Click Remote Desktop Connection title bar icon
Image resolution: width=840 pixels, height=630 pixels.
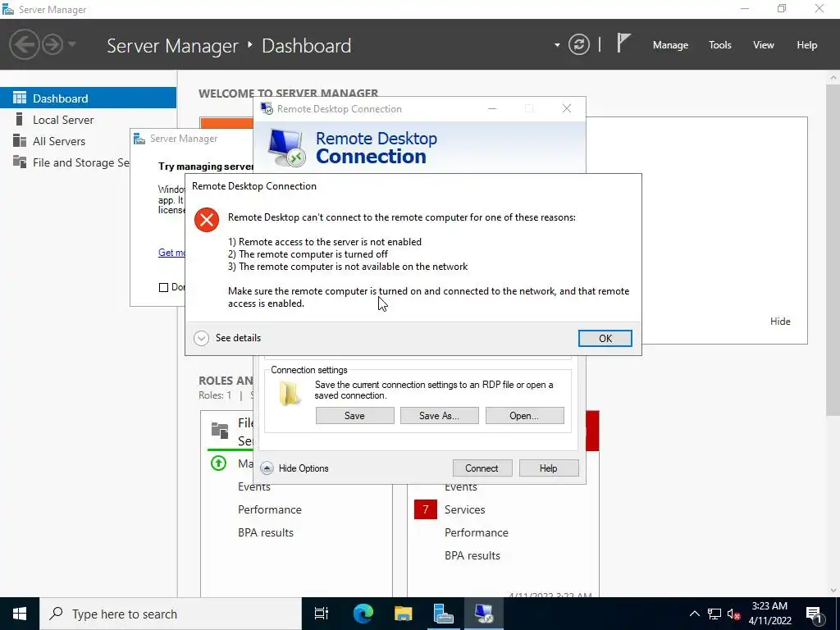pos(267,109)
